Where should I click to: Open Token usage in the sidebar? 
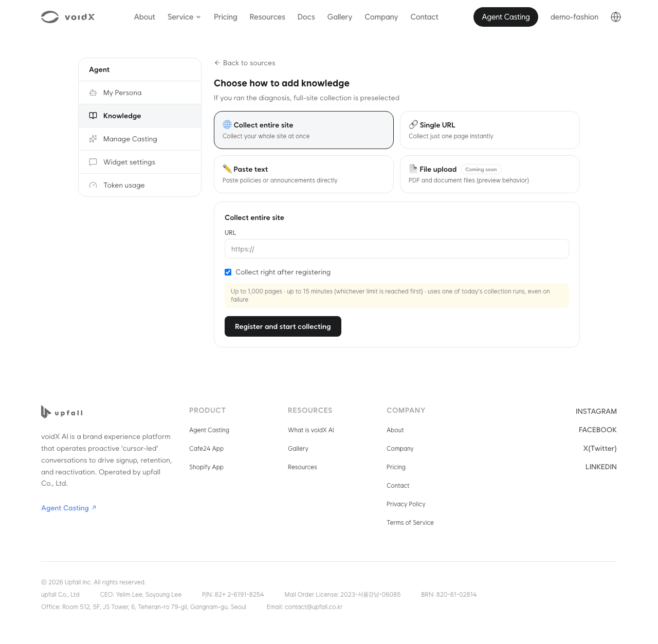click(x=140, y=185)
